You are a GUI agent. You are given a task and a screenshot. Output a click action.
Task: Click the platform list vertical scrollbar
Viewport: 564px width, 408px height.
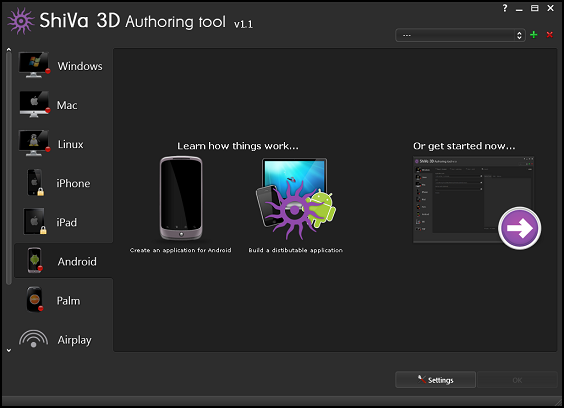(9, 167)
